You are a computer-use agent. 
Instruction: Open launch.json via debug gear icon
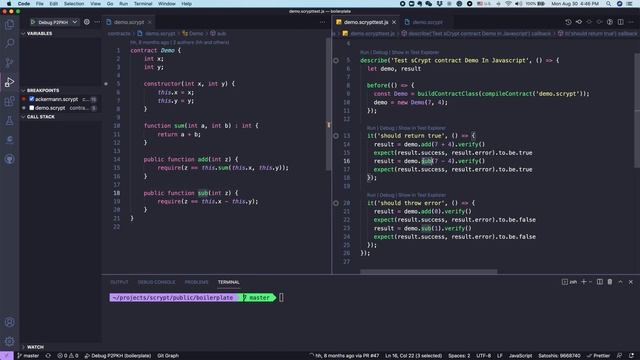(x=87, y=22)
